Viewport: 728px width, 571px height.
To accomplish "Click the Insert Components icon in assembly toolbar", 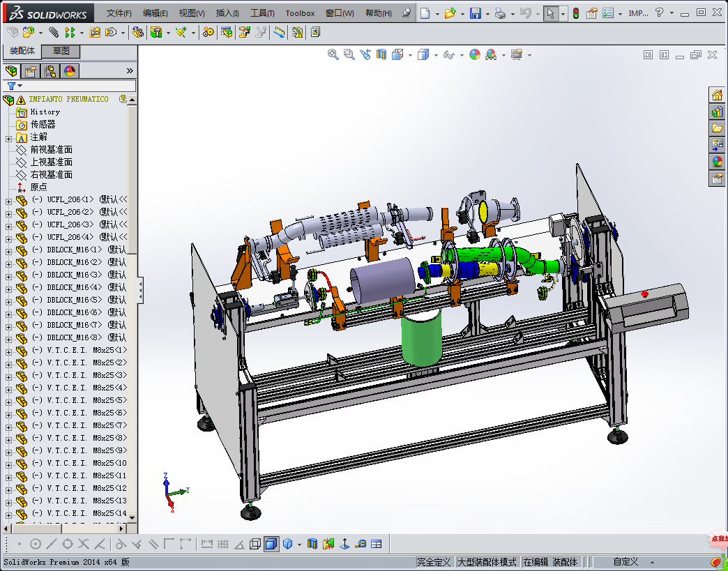I will pos(29,32).
